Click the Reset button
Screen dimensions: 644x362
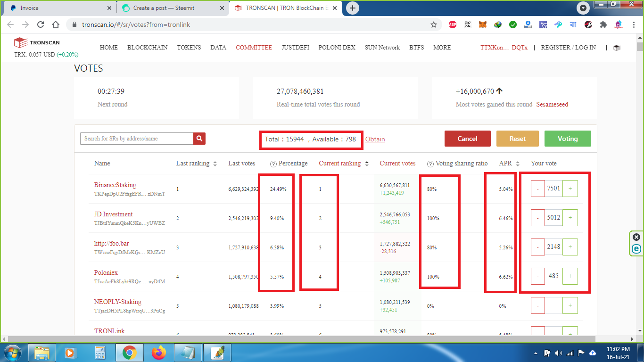(518, 139)
